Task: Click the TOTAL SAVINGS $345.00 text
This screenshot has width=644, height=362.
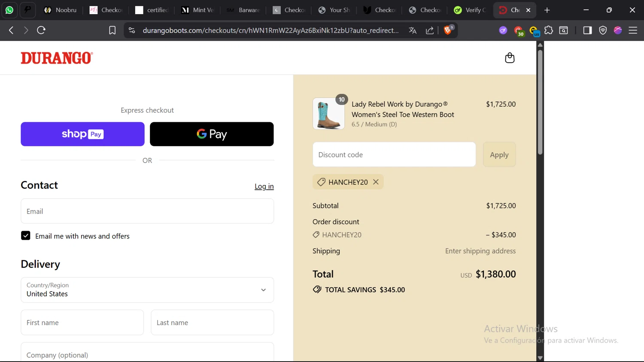Action: click(365, 290)
